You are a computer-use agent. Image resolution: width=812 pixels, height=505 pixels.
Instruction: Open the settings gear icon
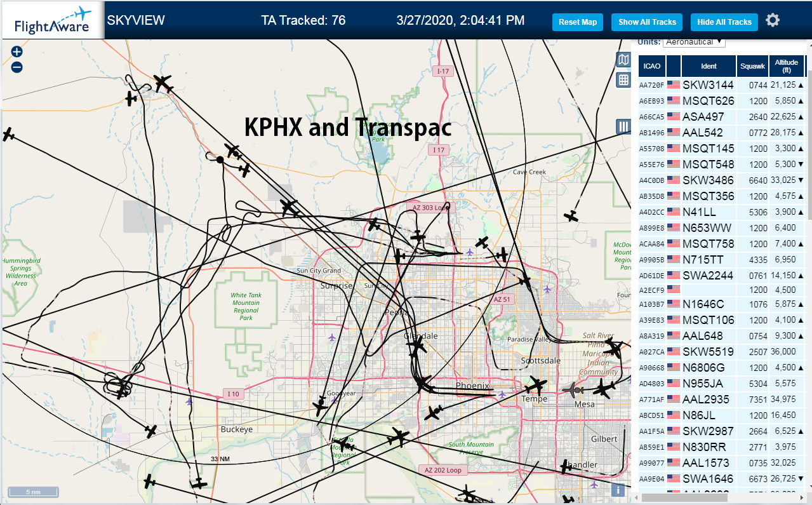[x=772, y=20]
